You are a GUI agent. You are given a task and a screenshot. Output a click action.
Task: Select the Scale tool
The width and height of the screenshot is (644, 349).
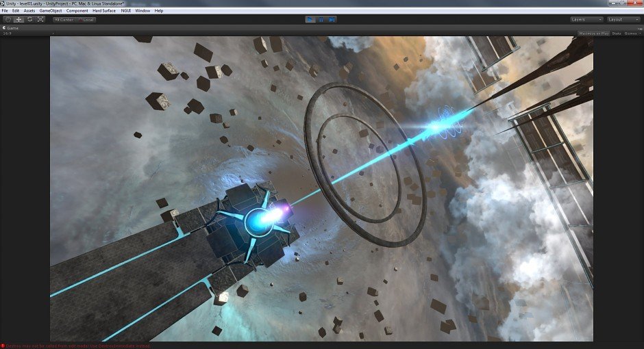click(x=40, y=19)
